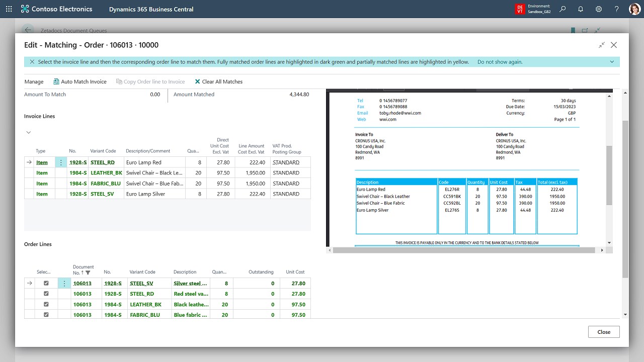This screenshot has width=644, height=362.
Task: Click Outstanding column header in Order Lines
Action: click(261, 272)
